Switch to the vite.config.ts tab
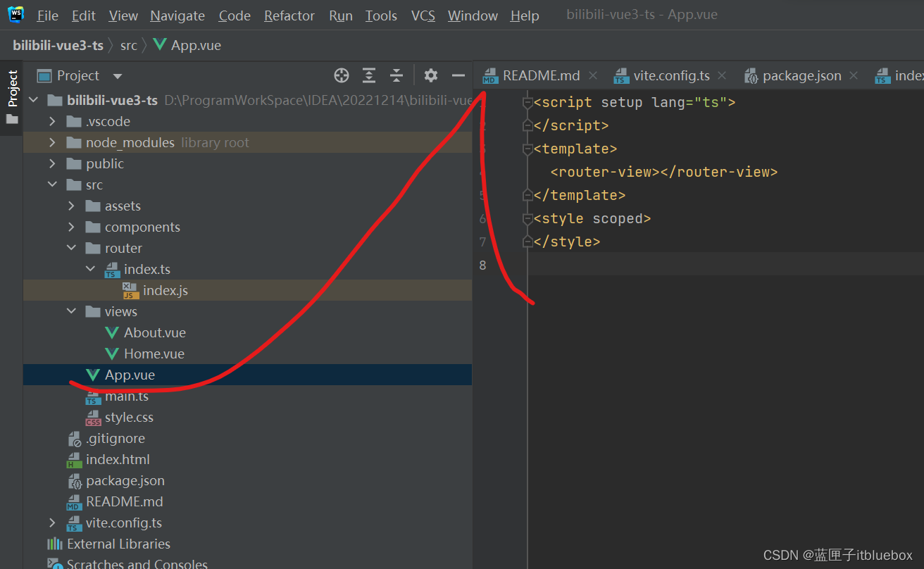This screenshot has width=924, height=569. click(670, 76)
